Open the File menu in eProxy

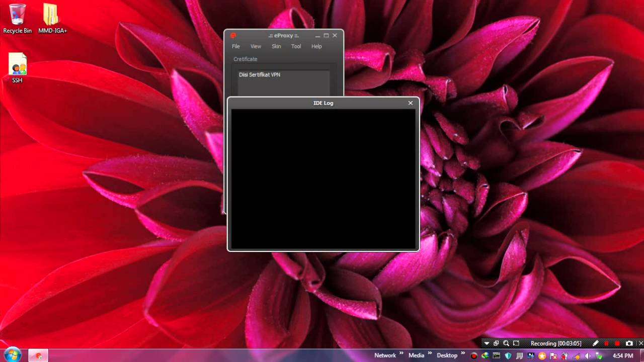(235, 46)
